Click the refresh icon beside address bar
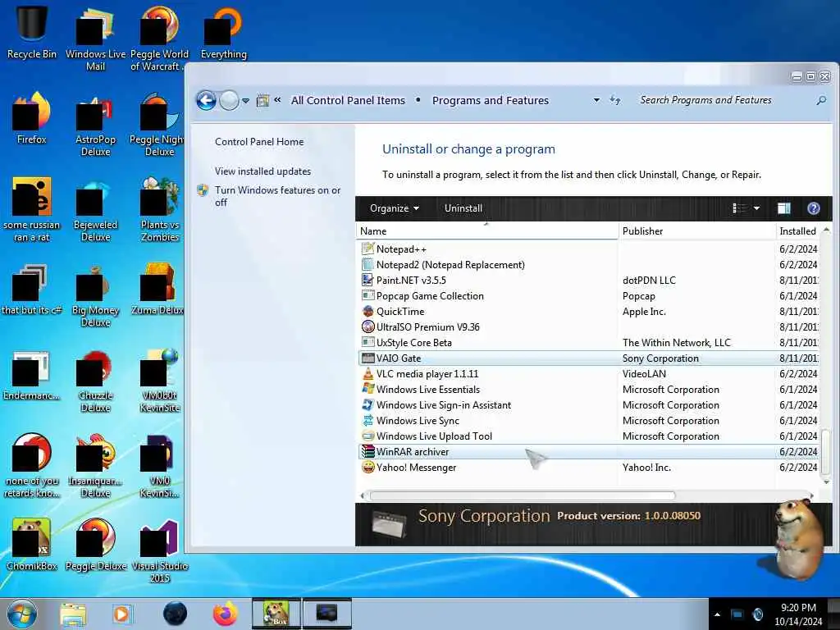 pyautogui.click(x=615, y=100)
